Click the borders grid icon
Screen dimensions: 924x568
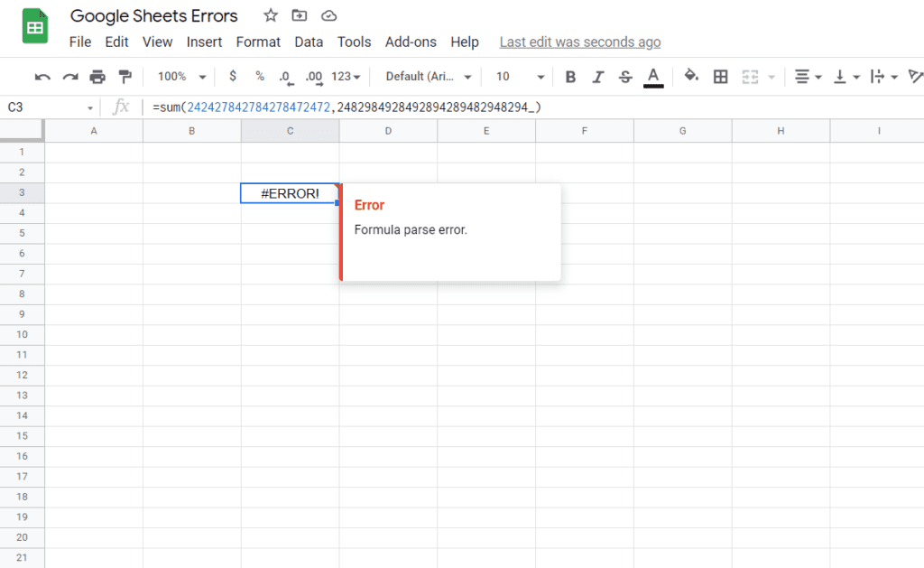pos(720,77)
